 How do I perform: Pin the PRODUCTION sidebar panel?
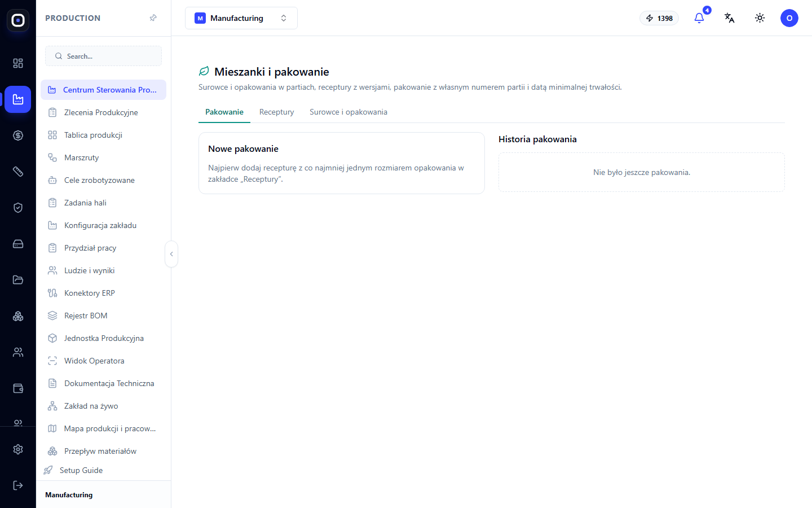[153, 18]
